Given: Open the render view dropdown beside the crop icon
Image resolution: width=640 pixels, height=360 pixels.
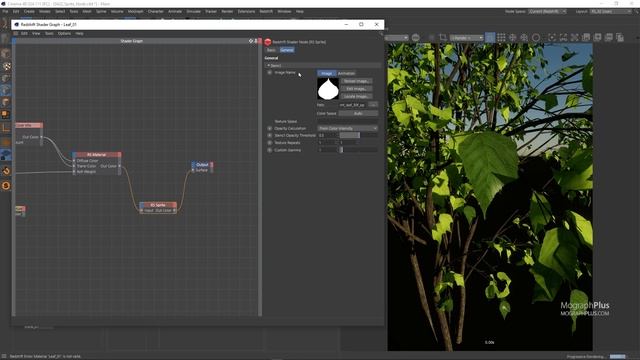Looking at the screenshot, I should [467, 38].
